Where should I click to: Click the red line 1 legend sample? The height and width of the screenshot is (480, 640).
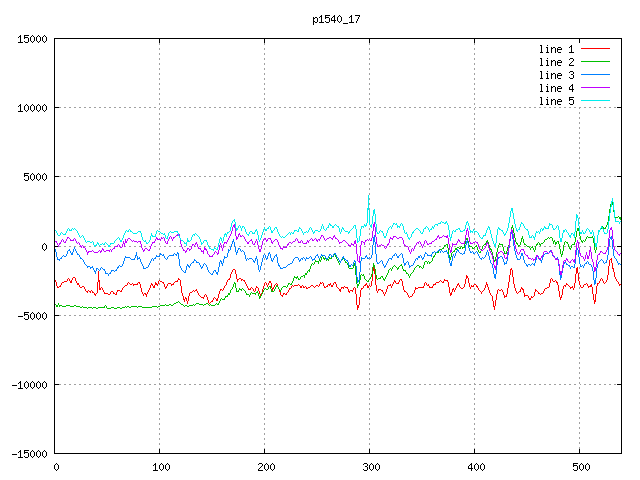coord(595,49)
